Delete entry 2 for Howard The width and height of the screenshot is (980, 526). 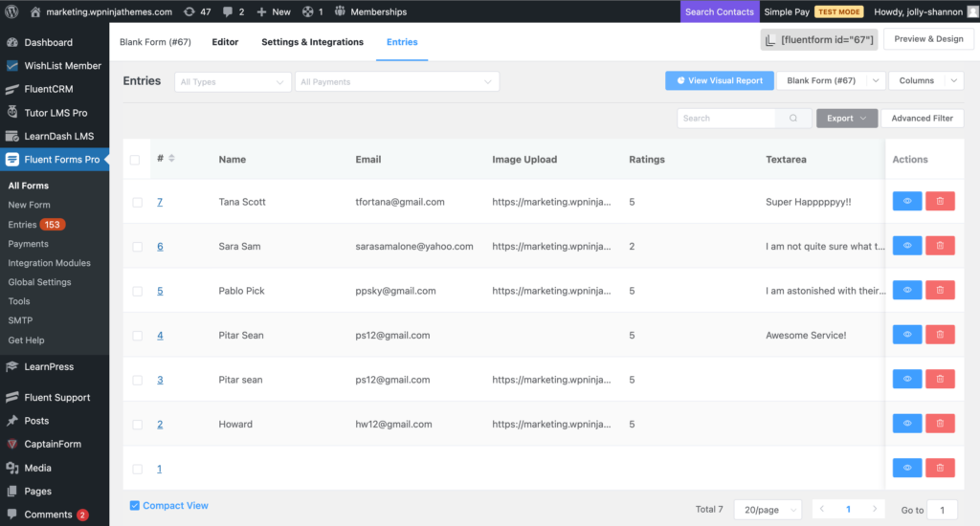(x=940, y=423)
